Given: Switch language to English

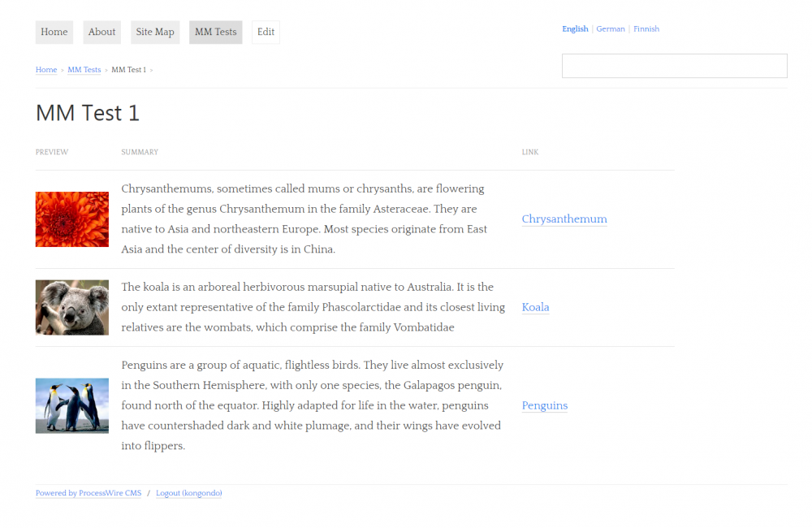Looking at the screenshot, I should pos(575,29).
